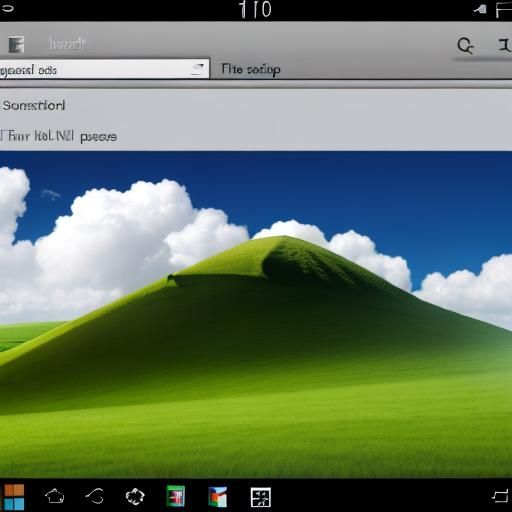Click the small oval icon in top-left corner
This screenshot has height=512, width=512.
7,8
